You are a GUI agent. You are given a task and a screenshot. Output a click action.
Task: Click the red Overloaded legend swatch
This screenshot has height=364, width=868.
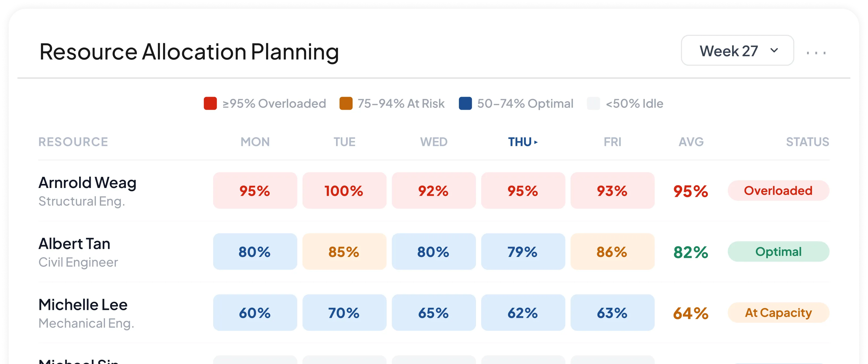click(210, 103)
